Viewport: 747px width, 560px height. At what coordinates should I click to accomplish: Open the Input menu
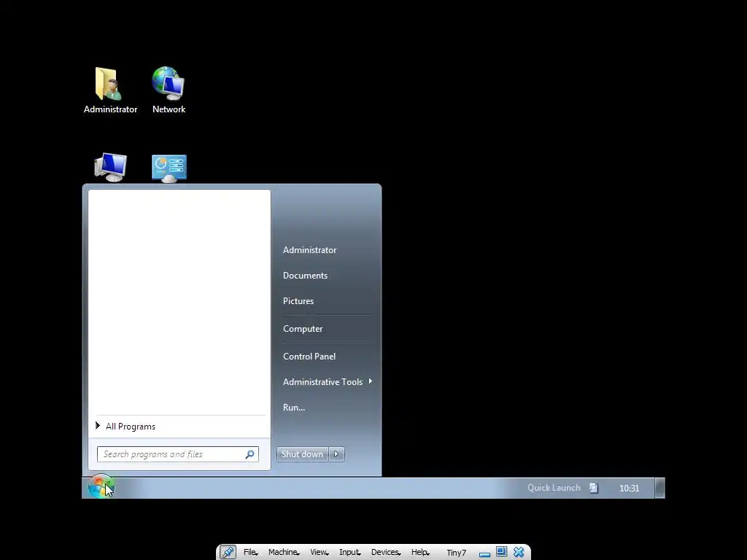(349, 552)
